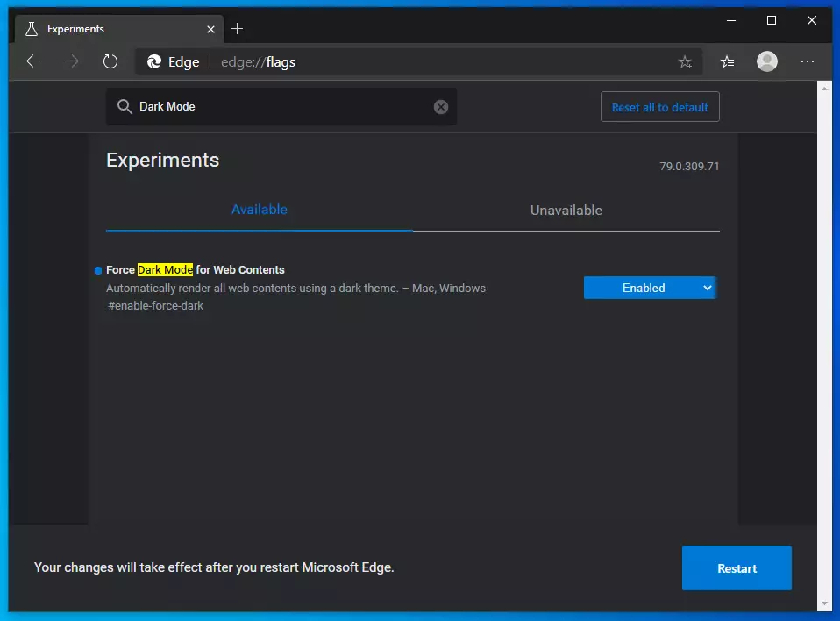The width and height of the screenshot is (840, 621).
Task: Open the Settings and more ellipsis menu
Action: (x=808, y=61)
